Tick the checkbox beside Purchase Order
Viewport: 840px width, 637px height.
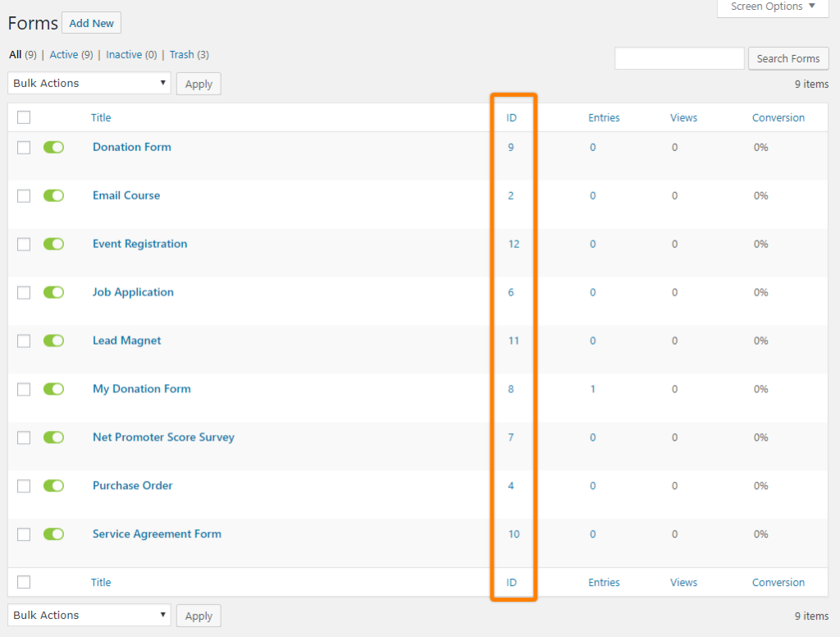pyautogui.click(x=24, y=485)
